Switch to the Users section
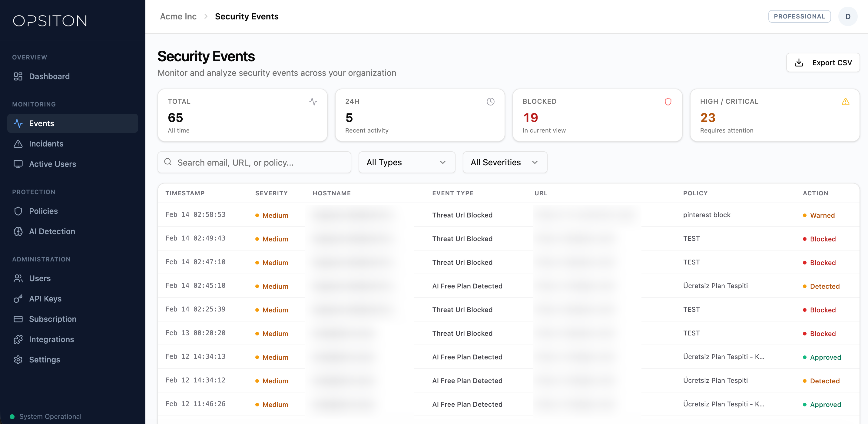The width and height of the screenshot is (868, 424). click(41, 278)
